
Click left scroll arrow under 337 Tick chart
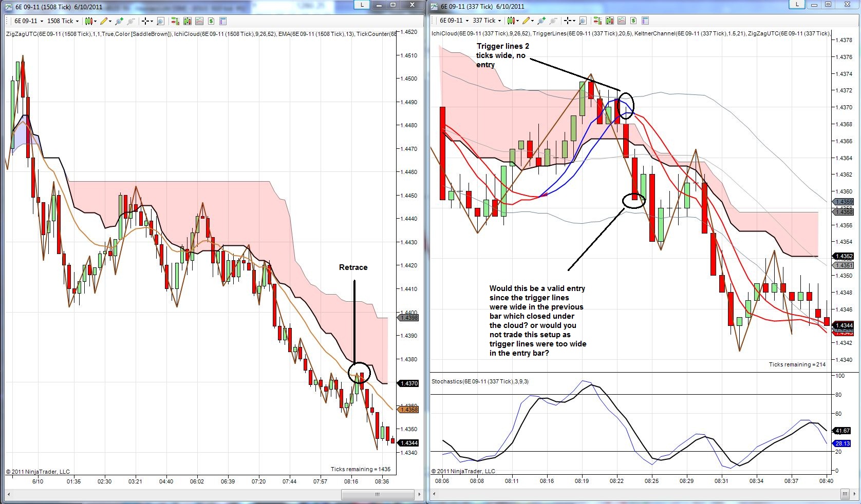pos(434,494)
